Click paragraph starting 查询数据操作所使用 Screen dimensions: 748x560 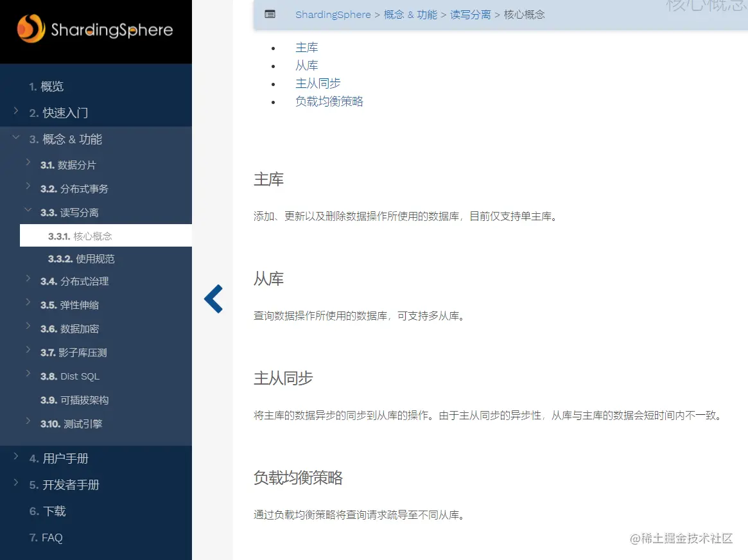(x=360, y=316)
